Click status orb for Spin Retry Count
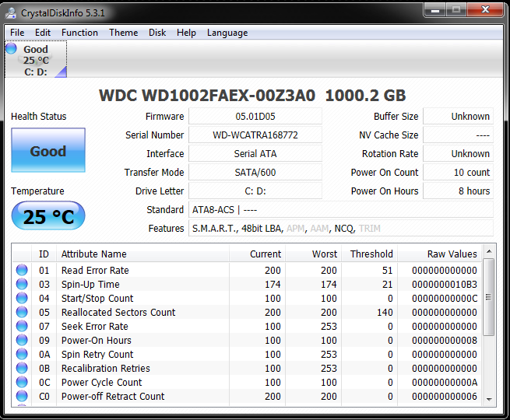The height and width of the screenshot is (420, 510). (22, 354)
